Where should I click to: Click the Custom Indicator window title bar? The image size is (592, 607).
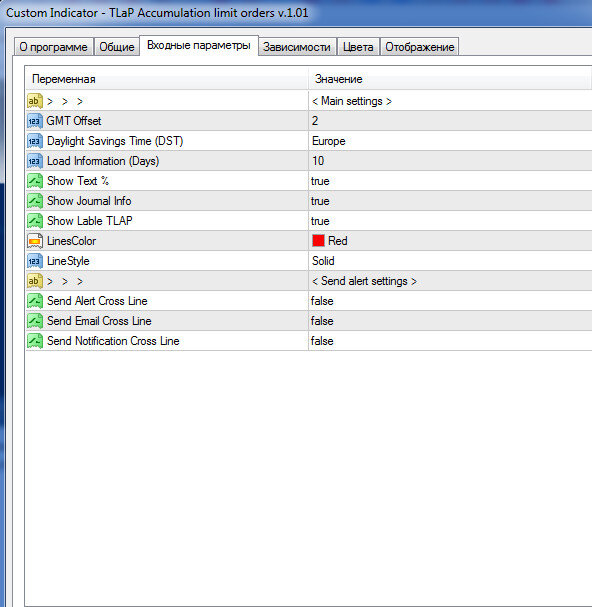pyautogui.click(x=296, y=13)
